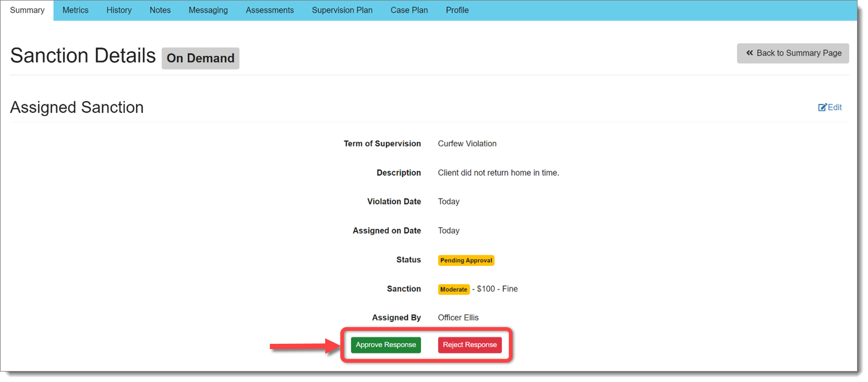
Task: Click the Curfew Violation term text
Action: [467, 144]
